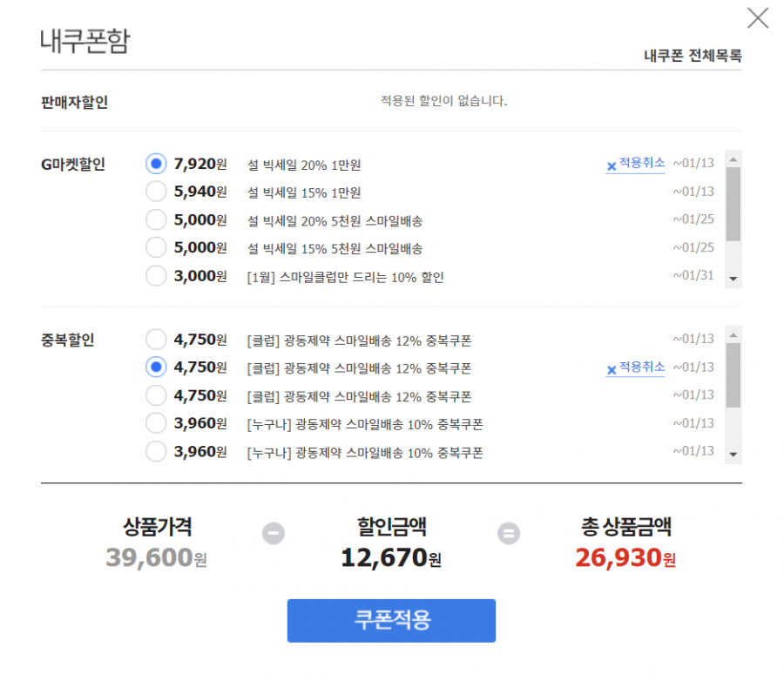Screen dimensions: 784x681
Task: Open the 내쿠폰 전체목록 link
Action: tap(693, 56)
